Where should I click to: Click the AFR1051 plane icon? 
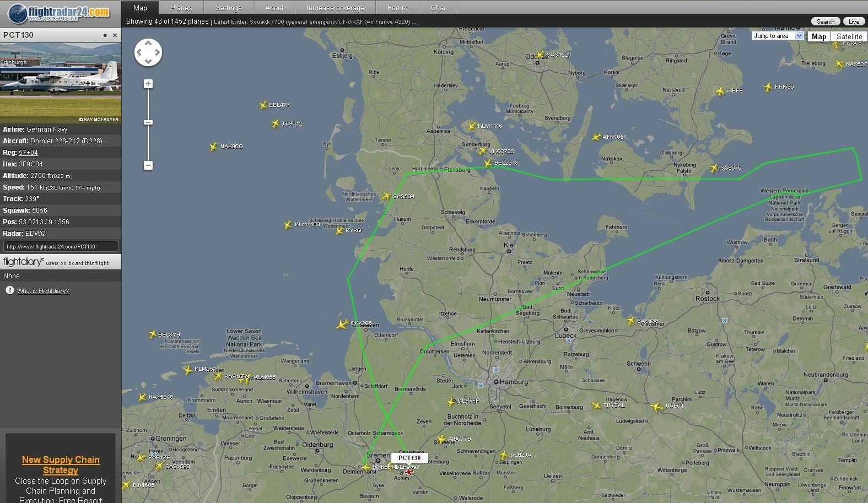point(596,137)
